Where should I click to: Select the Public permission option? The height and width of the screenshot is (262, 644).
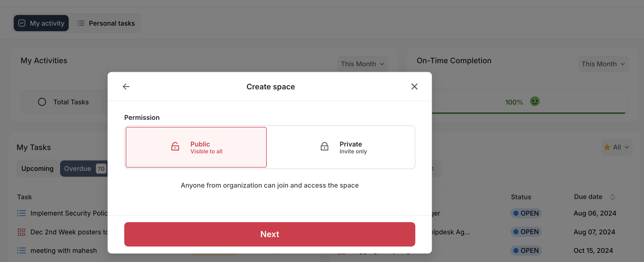[x=196, y=147]
